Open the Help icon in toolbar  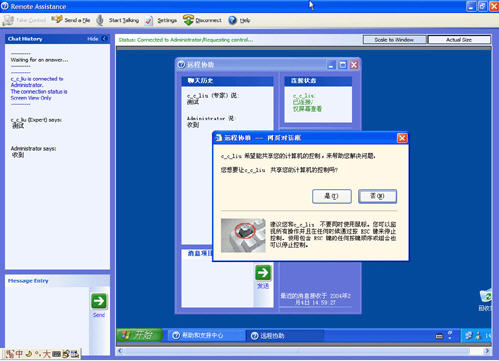(x=232, y=20)
